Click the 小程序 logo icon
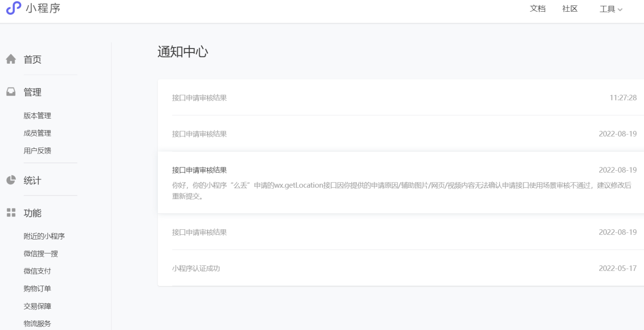The width and height of the screenshot is (644, 330). (x=13, y=8)
